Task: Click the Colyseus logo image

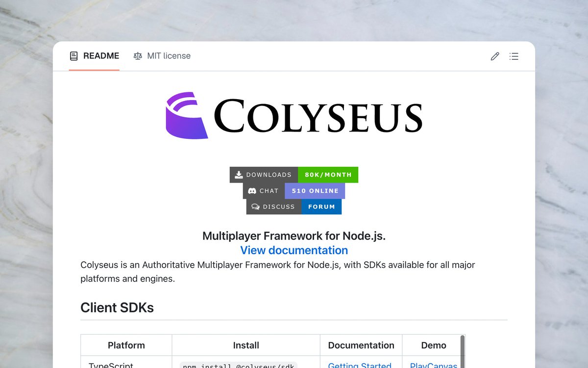Action: pos(294,115)
